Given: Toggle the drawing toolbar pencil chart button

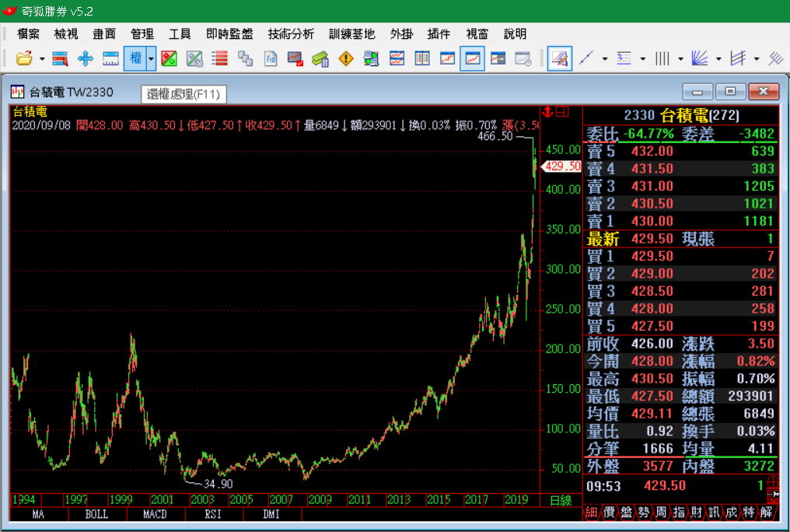Looking at the screenshot, I should [x=560, y=58].
